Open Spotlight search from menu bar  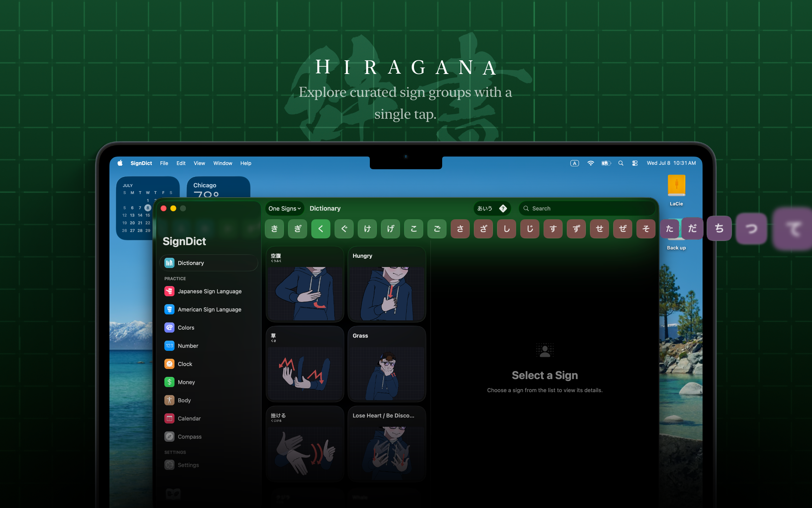coord(621,163)
